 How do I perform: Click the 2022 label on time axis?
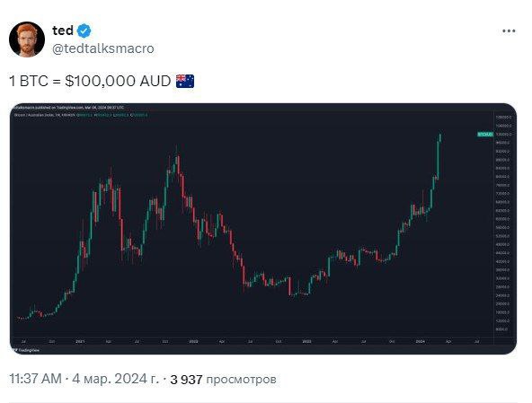point(193,341)
